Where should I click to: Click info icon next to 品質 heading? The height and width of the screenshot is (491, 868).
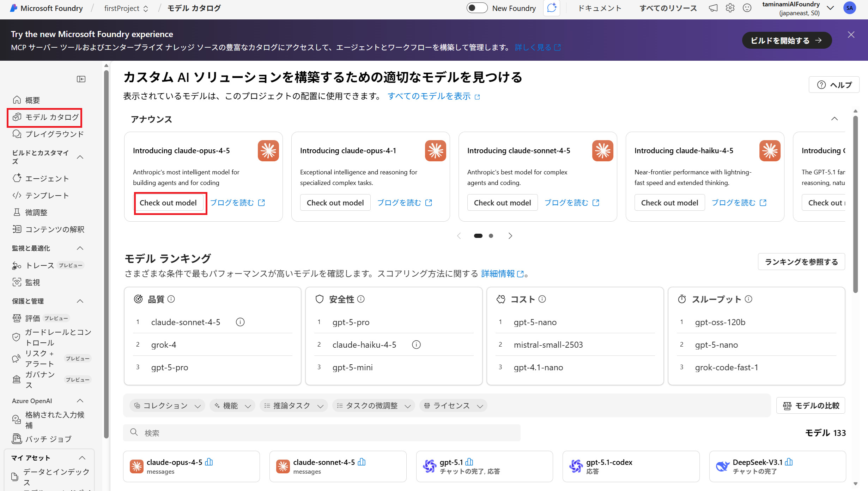[171, 299]
